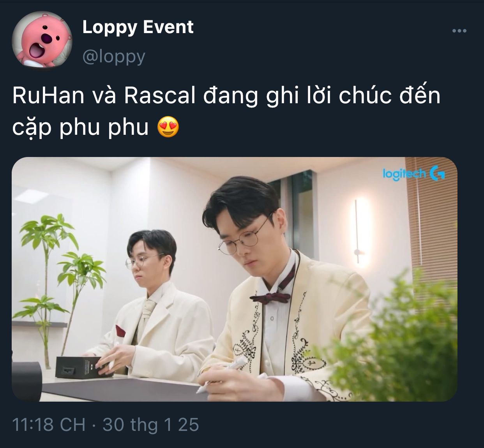Click the words cặp phu phu in the tweet
Image resolution: width=484 pixels, height=448 pixels.
81,127
